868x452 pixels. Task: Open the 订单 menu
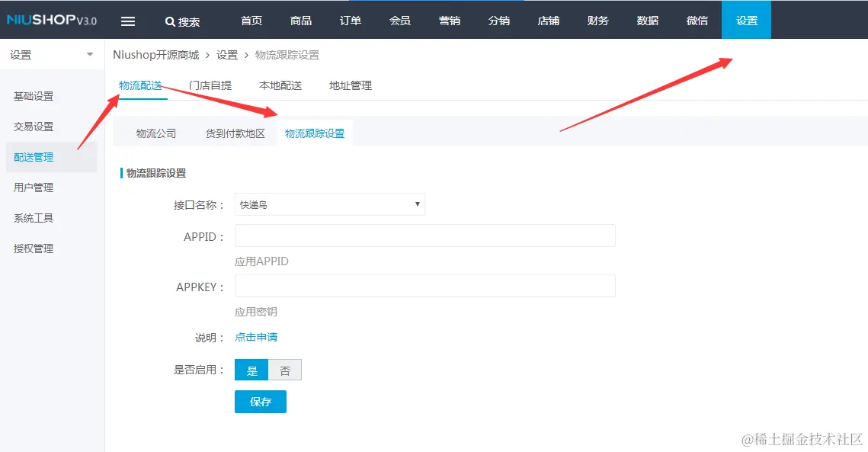click(350, 20)
